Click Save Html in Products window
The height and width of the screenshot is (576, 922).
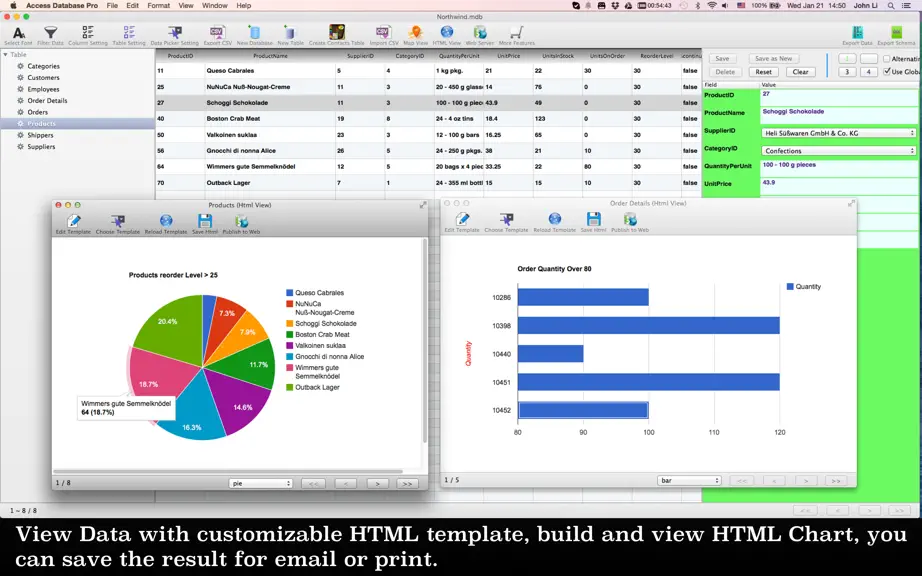pos(205,221)
